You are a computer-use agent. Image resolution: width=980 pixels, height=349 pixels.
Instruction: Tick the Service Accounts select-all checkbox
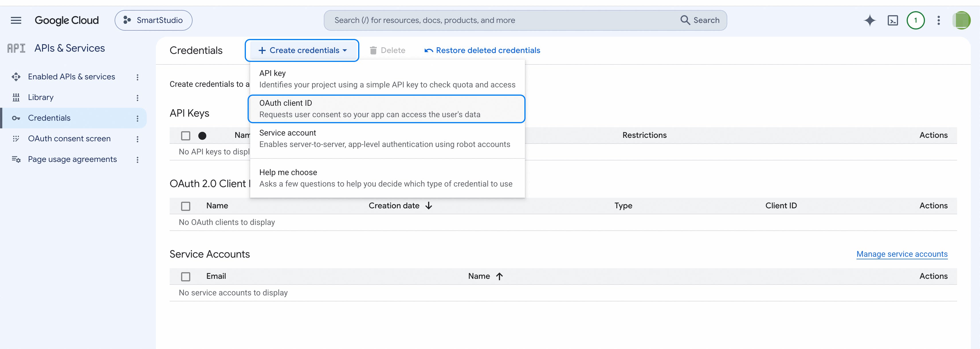[186, 276]
